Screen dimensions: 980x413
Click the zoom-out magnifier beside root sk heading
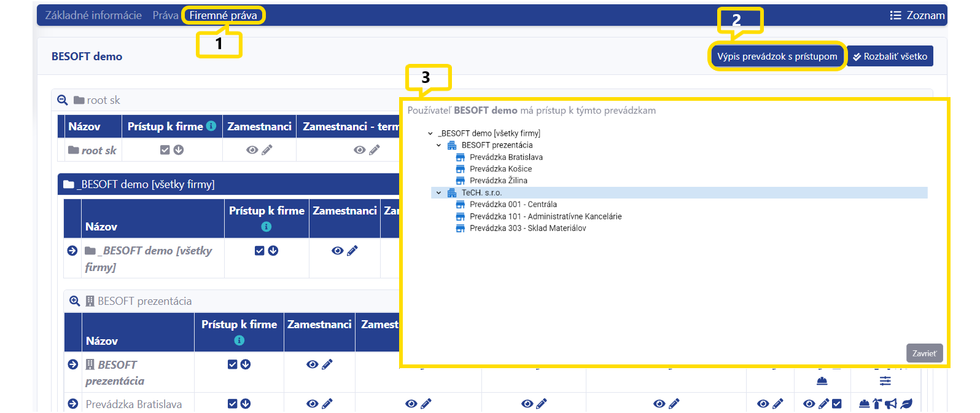(x=62, y=100)
